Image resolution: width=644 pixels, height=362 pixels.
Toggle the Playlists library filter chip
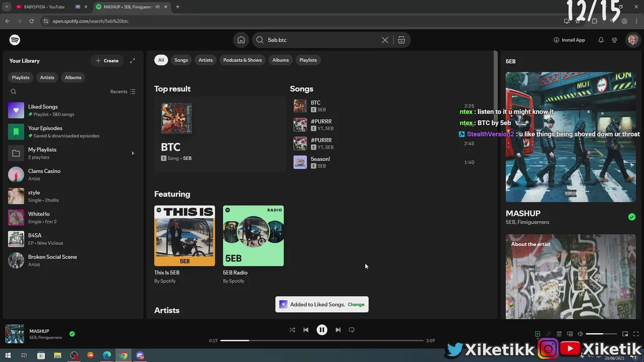tap(21, 77)
